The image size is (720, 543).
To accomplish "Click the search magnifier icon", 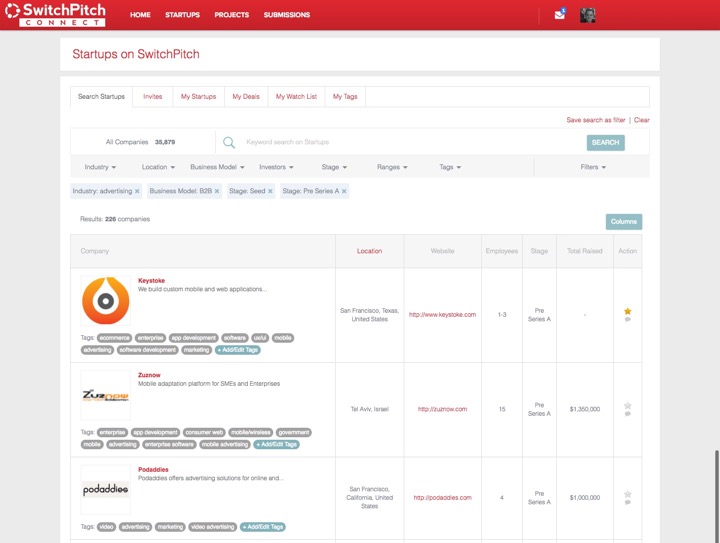I will [229, 142].
